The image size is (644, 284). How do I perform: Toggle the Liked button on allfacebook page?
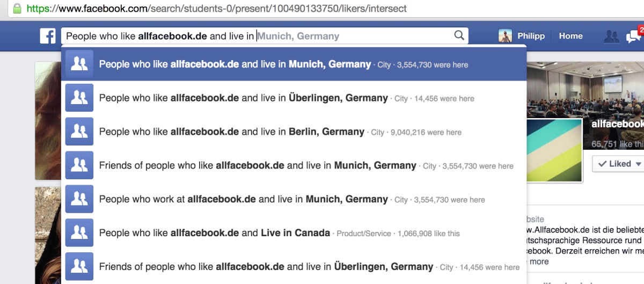point(614,164)
